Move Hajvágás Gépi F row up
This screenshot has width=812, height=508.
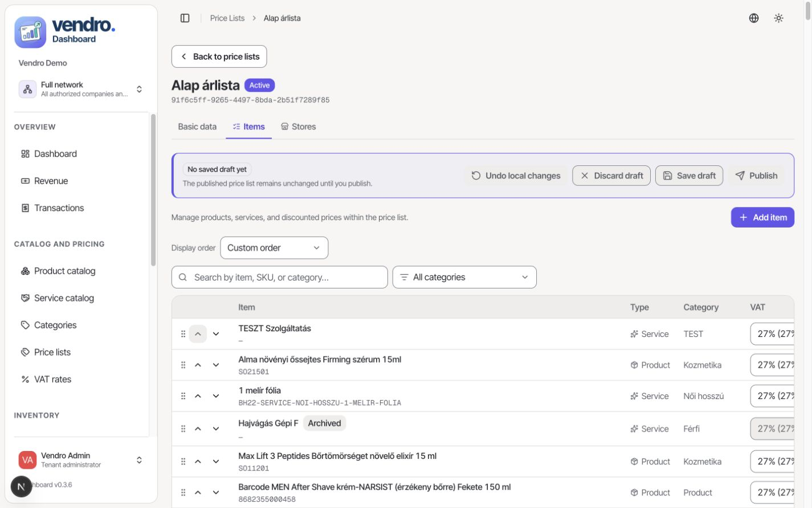click(198, 429)
